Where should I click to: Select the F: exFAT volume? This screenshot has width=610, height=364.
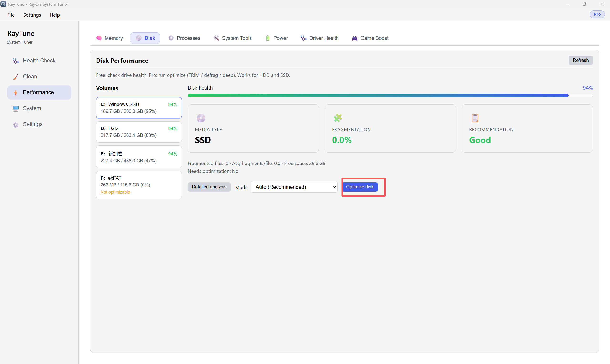coord(139,185)
